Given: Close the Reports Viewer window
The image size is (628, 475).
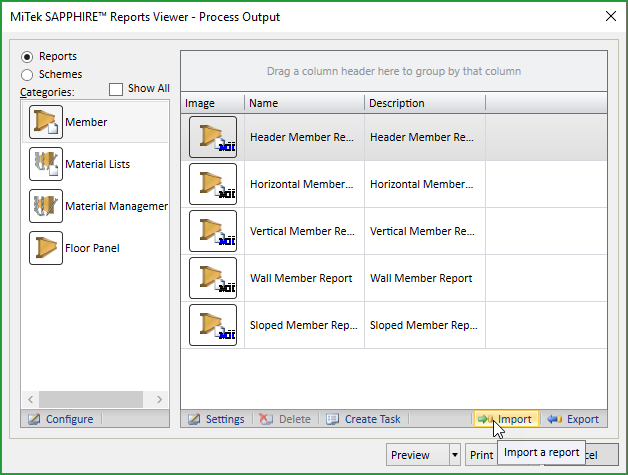Looking at the screenshot, I should tap(611, 16).
